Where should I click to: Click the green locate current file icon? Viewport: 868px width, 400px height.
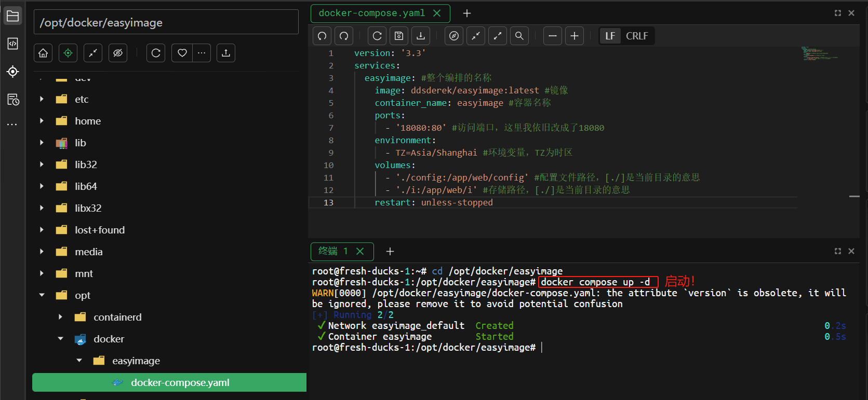click(68, 53)
